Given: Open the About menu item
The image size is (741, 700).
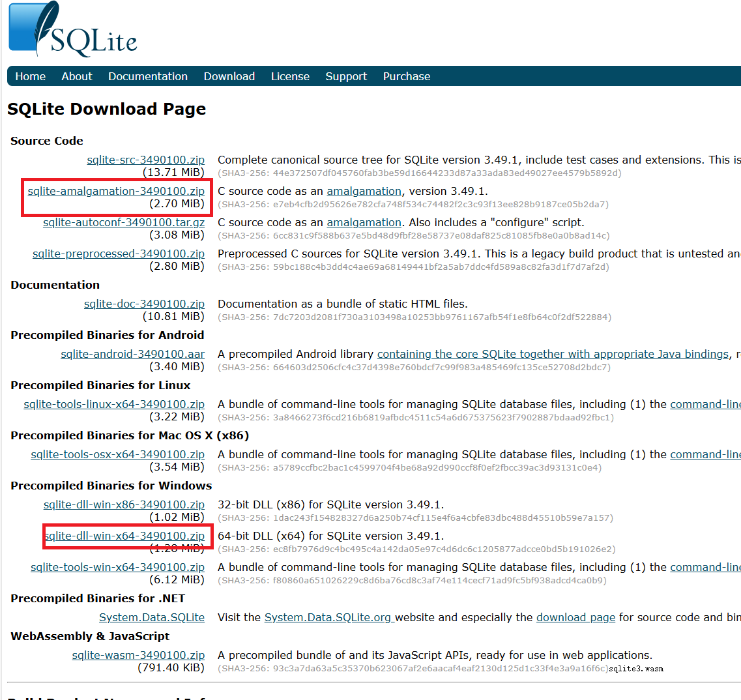Looking at the screenshot, I should [77, 76].
